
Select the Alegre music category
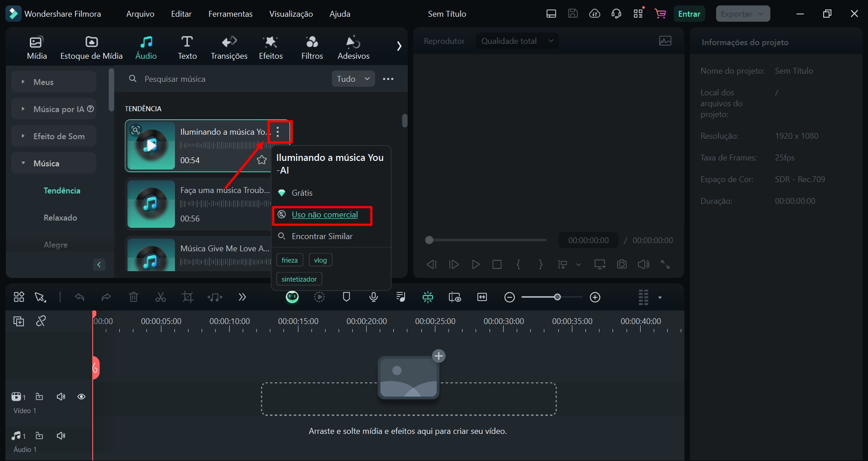click(x=56, y=245)
